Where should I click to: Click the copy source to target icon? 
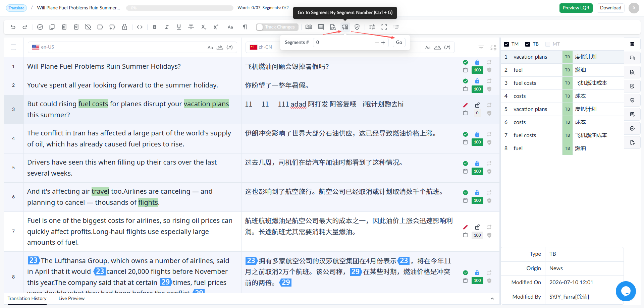[x=52, y=27]
